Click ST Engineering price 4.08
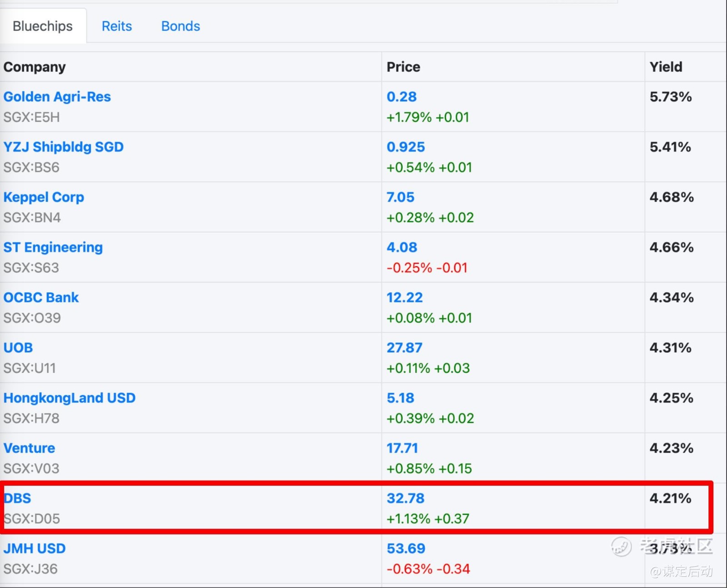Screen dimensions: 727x588 (x=402, y=247)
